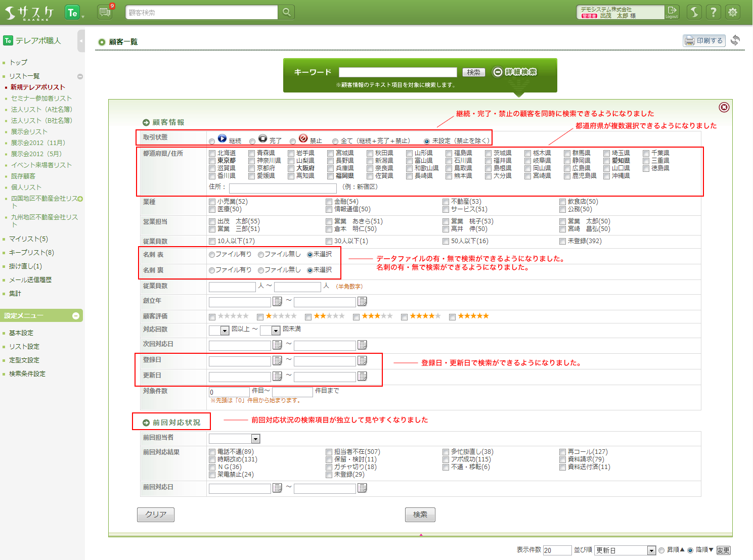The width and height of the screenshot is (753, 560).
Task: Click the refresh icon beside print button
Action: (735, 40)
